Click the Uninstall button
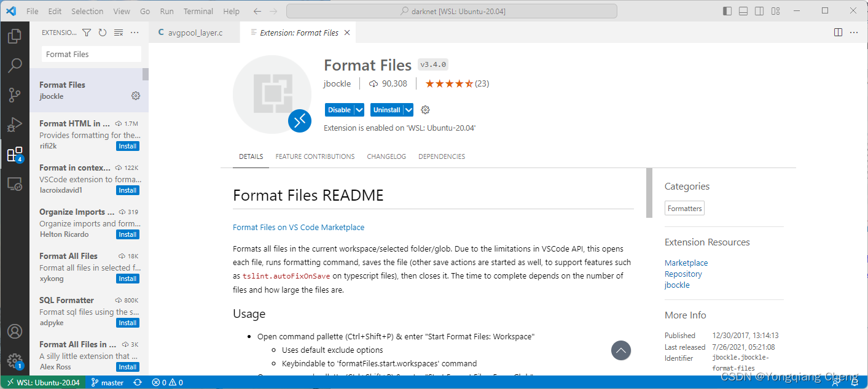The height and width of the screenshot is (389, 868). tap(386, 110)
